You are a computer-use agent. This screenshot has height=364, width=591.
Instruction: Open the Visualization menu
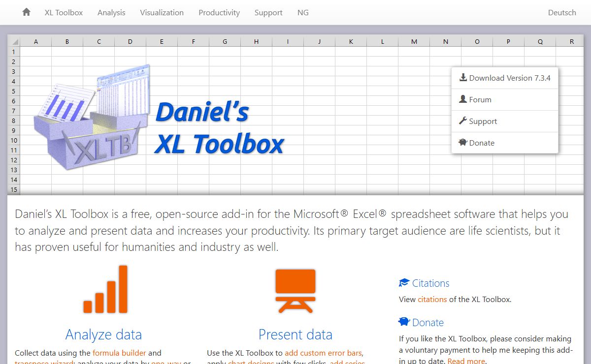[162, 13]
